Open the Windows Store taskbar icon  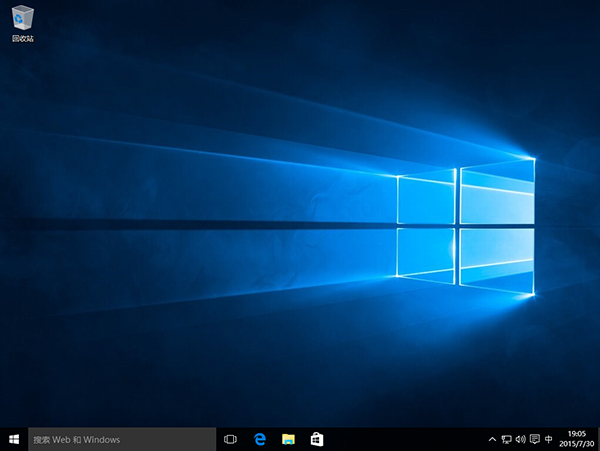(316, 439)
